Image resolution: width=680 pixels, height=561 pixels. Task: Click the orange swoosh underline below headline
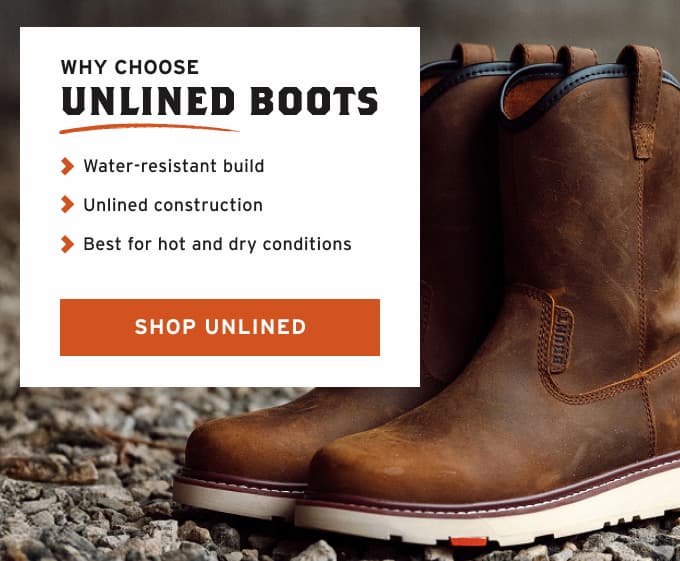(x=149, y=128)
